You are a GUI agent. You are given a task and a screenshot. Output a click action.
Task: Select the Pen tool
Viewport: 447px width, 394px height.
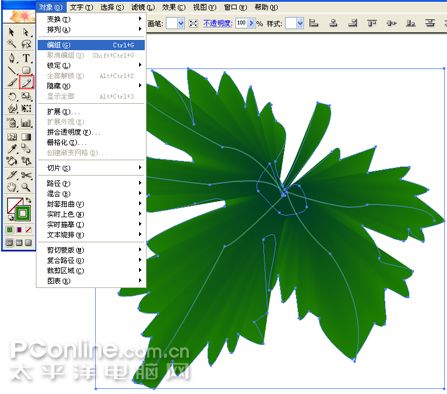click(x=12, y=58)
